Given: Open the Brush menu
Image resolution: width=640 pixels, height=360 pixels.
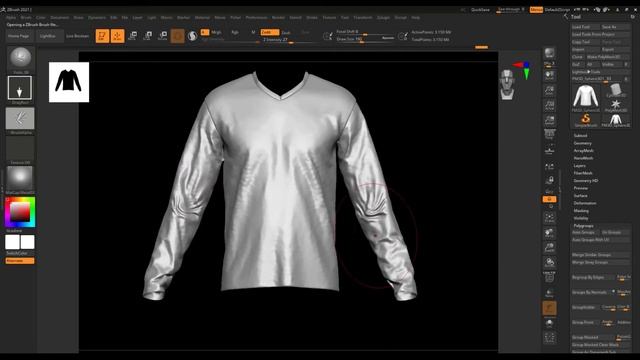Looking at the screenshot, I should (26, 18).
